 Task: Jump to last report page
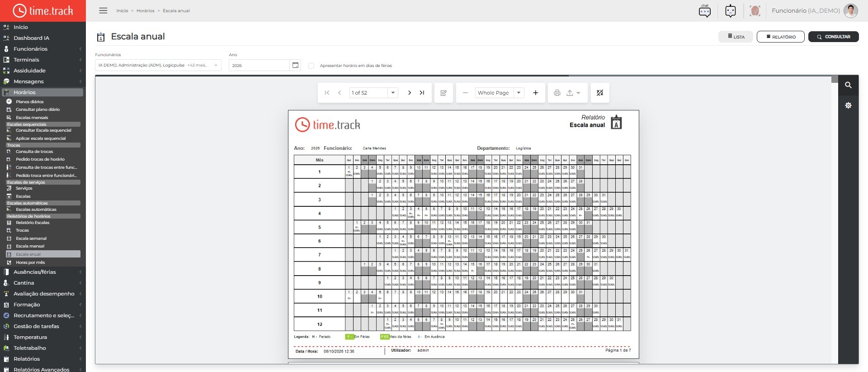(x=422, y=93)
